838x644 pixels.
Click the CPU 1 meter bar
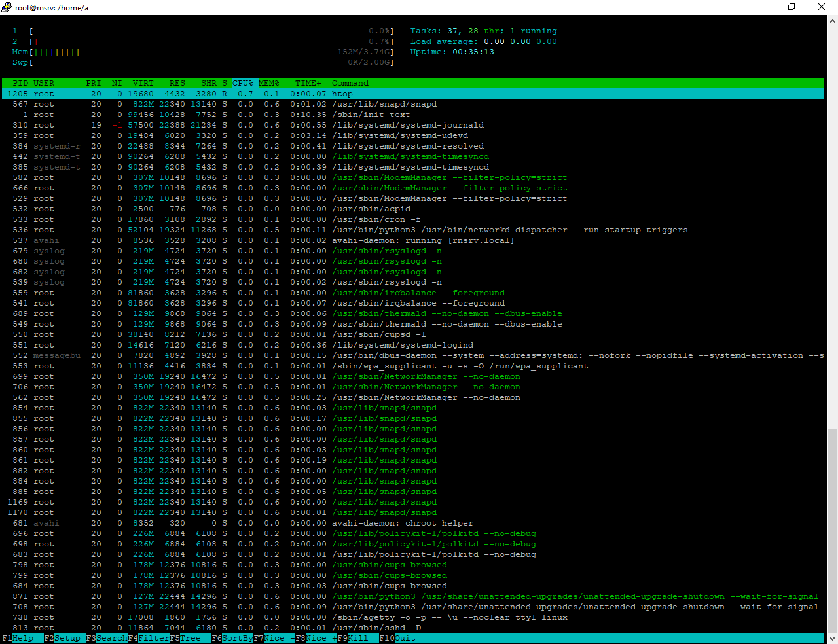pos(203,31)
